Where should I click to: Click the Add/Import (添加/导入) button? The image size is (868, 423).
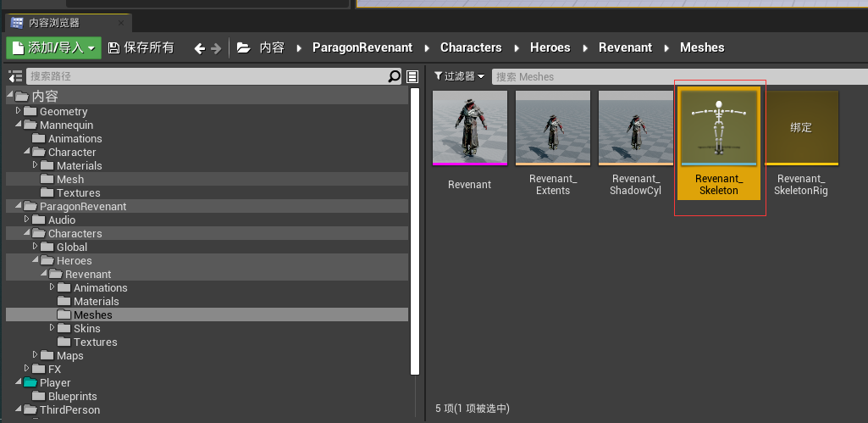point(53,47)
